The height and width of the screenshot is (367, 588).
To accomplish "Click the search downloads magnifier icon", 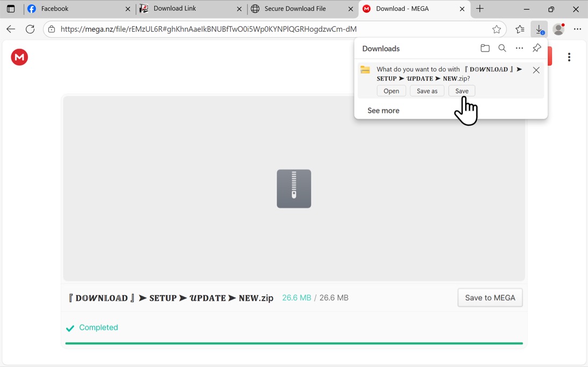I will 502,48.
